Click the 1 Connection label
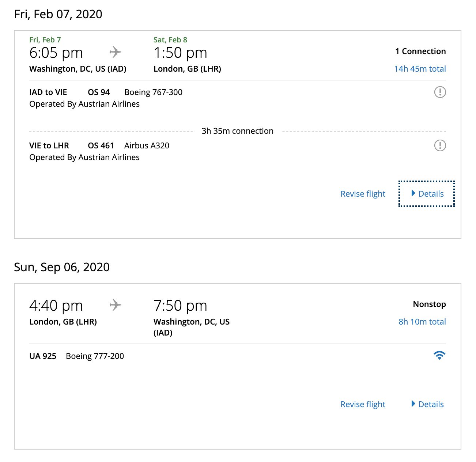Image resolution: width=476 pixels, height=462 pixels. [x=420, y=51]
